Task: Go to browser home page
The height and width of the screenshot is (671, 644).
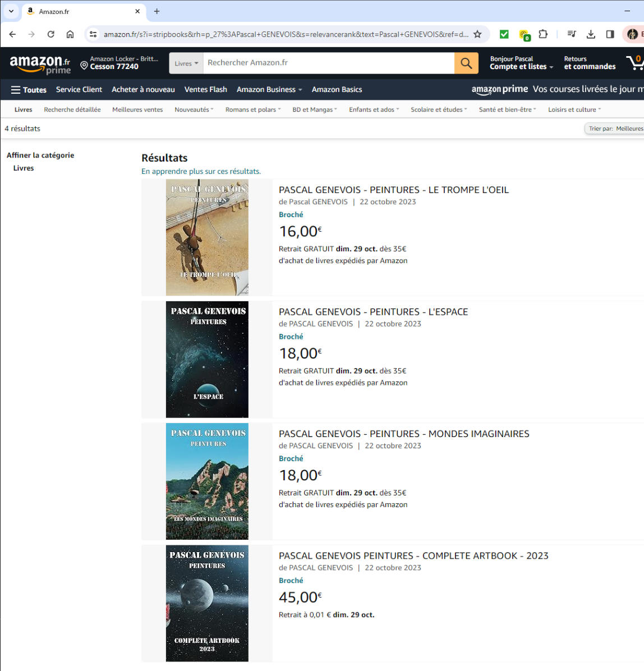Action: (70, 34)
